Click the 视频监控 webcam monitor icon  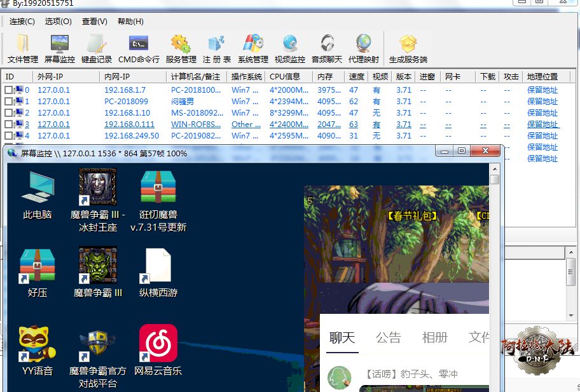pyautogui.click(x=290, y=49)
